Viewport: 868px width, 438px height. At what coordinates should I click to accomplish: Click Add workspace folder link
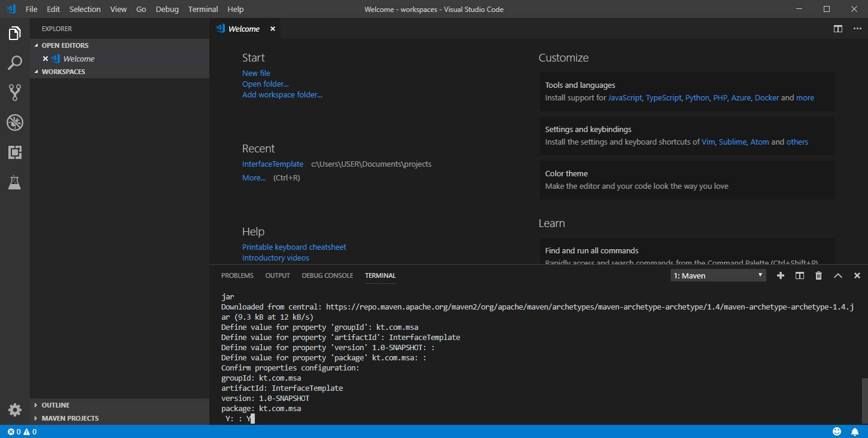[x=282, y=94]
